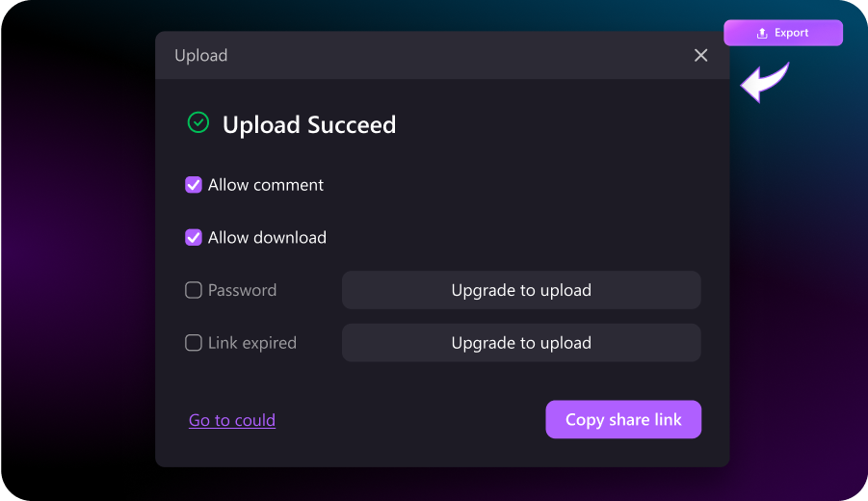The height and width of the screenshot is (501, 868).
Task: Click empty space in the dialog title bar
Action: tap(453, 56)
